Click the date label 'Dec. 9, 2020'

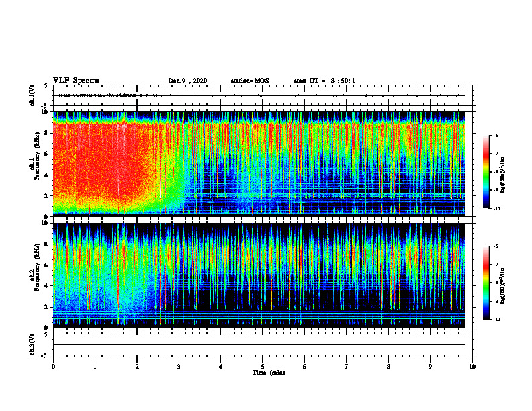click(187, 81)
